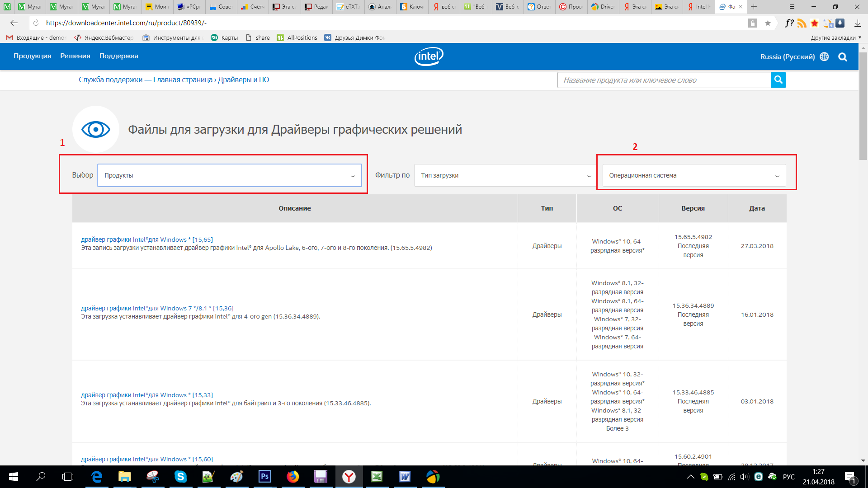This screenshot has width=868, height=488.
Task: Open a new tab with plus icon
Action: [754, 7]
